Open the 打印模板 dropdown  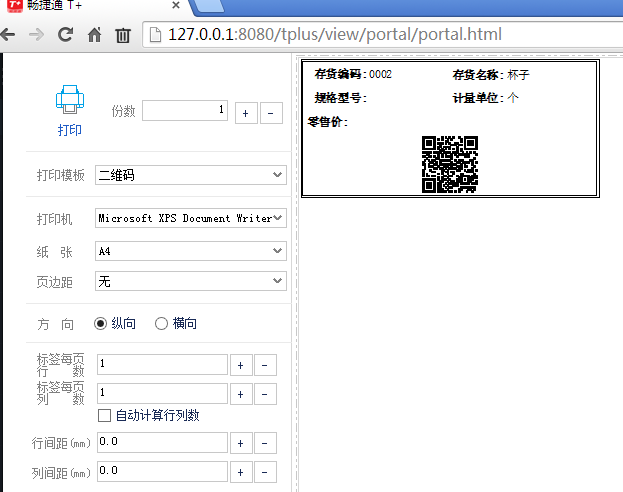[191, 175]
